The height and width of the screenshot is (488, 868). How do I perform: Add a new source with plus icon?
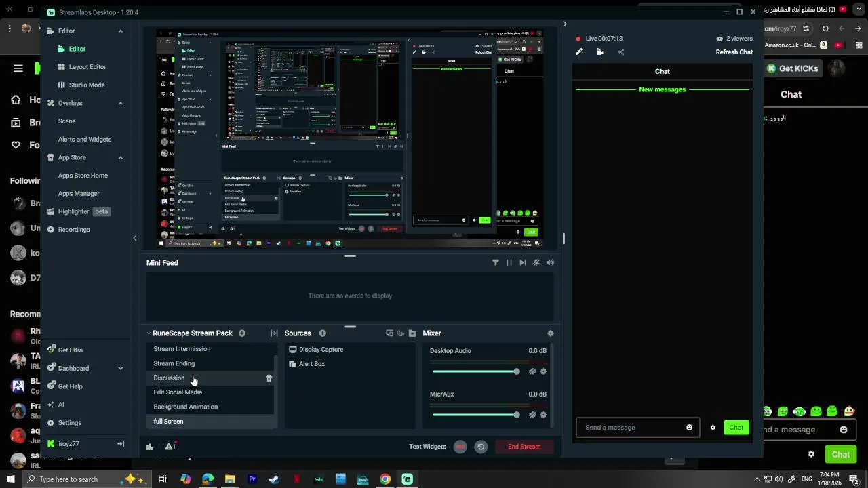click(x=323, y=333)
